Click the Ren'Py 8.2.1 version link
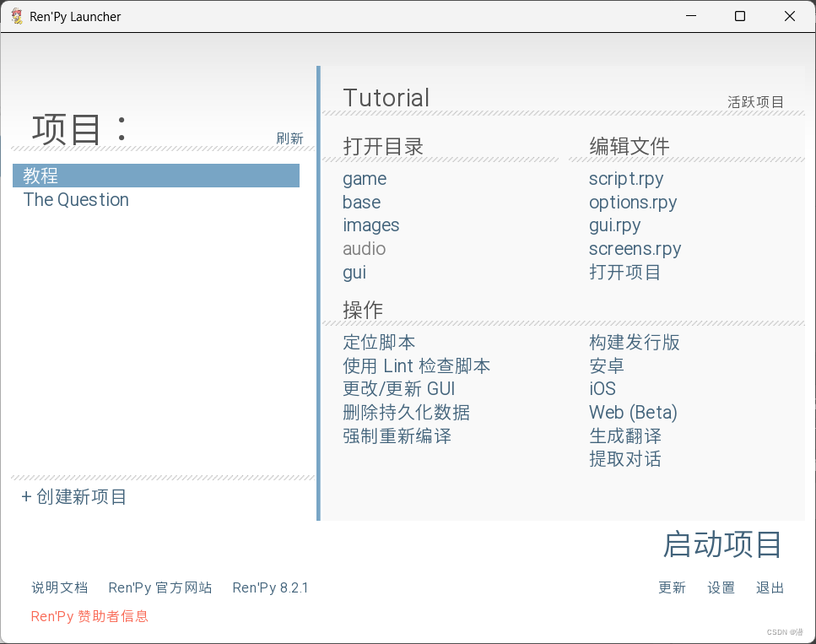The image size is (816, 644). click(x=270, y=587)
